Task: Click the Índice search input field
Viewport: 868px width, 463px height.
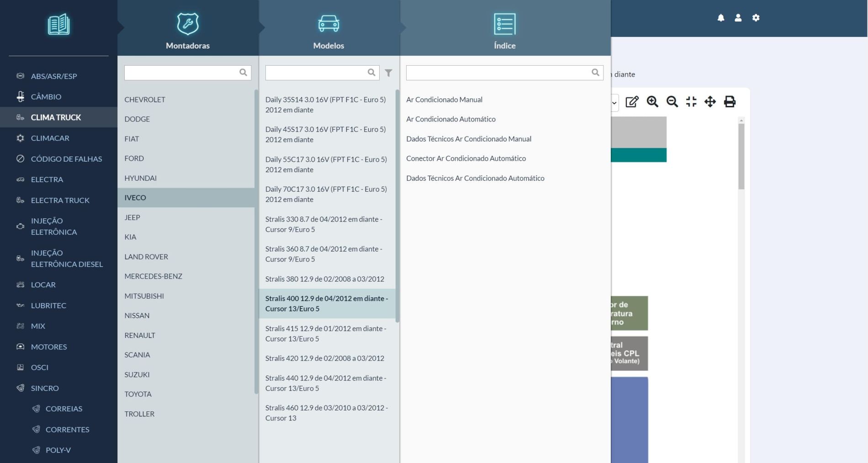Action: (498, 73)
